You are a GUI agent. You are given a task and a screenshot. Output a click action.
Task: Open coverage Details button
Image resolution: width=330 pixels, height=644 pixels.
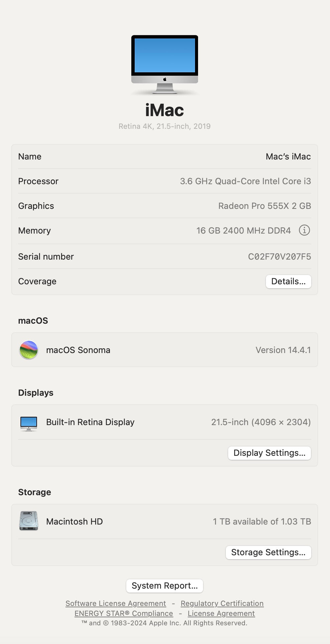pyautogui.click(x=288, y=281)
